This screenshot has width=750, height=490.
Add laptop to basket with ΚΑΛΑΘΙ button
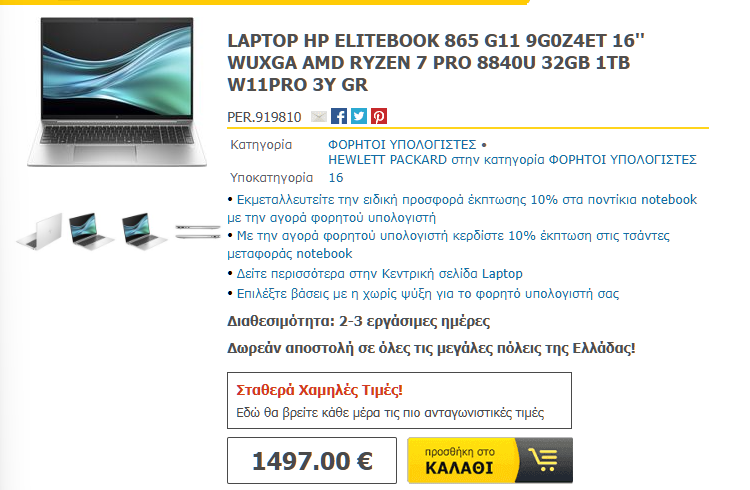490,460
